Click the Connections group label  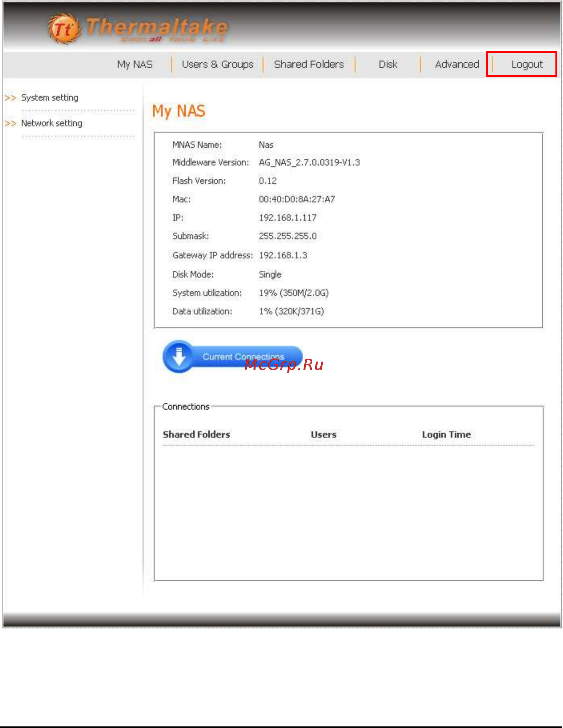(x=186, y=406)
